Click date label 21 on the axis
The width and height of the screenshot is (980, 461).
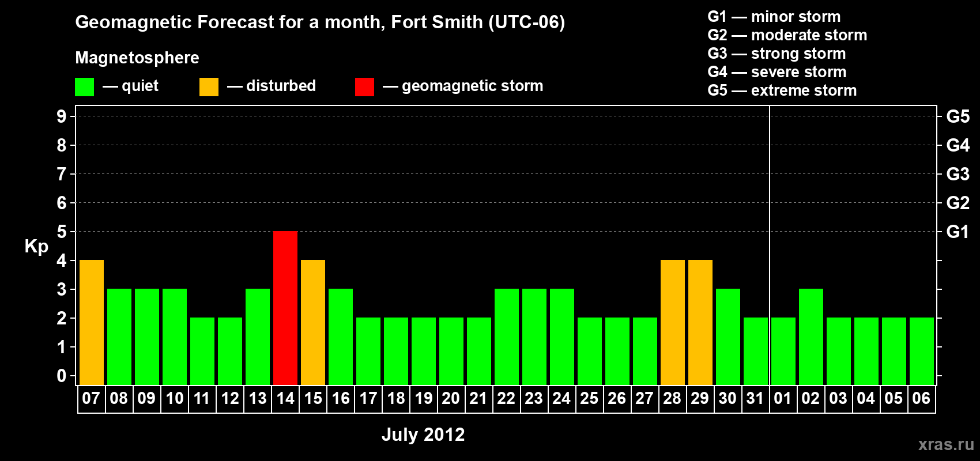tap(478, 398)
